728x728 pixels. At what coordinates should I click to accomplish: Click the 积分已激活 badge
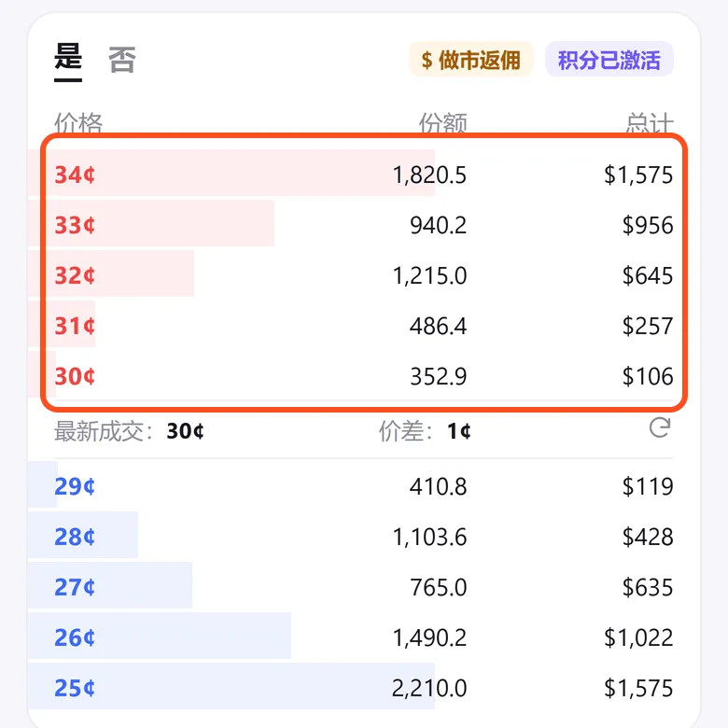click(x=609, y=60)
